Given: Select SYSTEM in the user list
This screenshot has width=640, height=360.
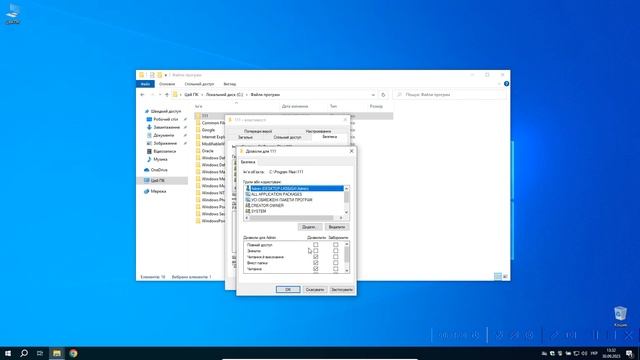Looking at the screenshot, I should (256, 211).
